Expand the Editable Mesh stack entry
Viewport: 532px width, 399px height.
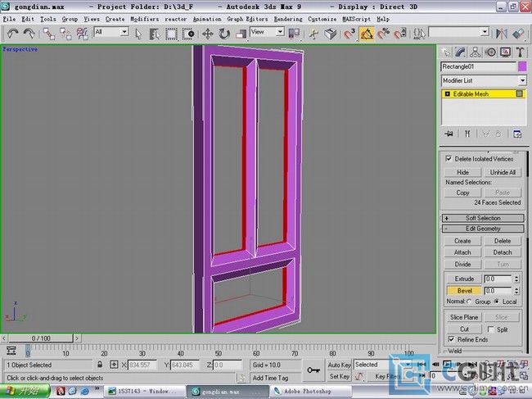(447, 94)
